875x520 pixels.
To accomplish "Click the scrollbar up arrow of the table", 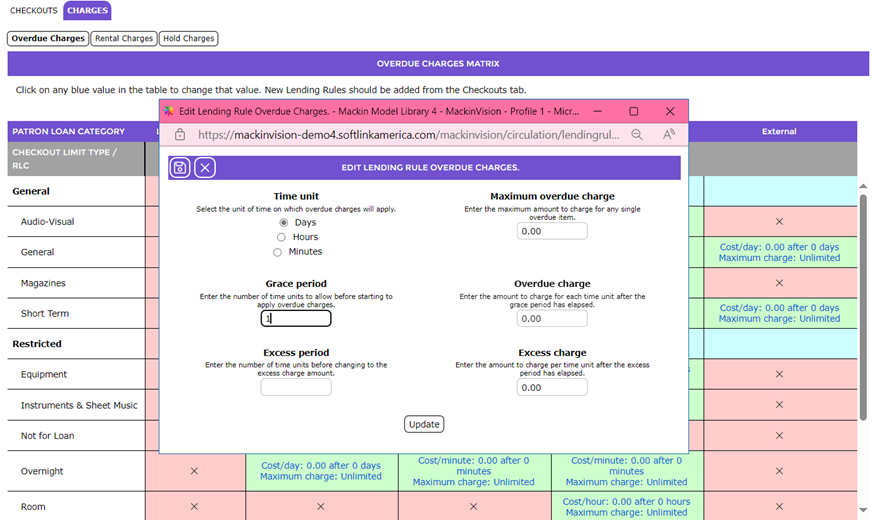I will click(863, 186).
